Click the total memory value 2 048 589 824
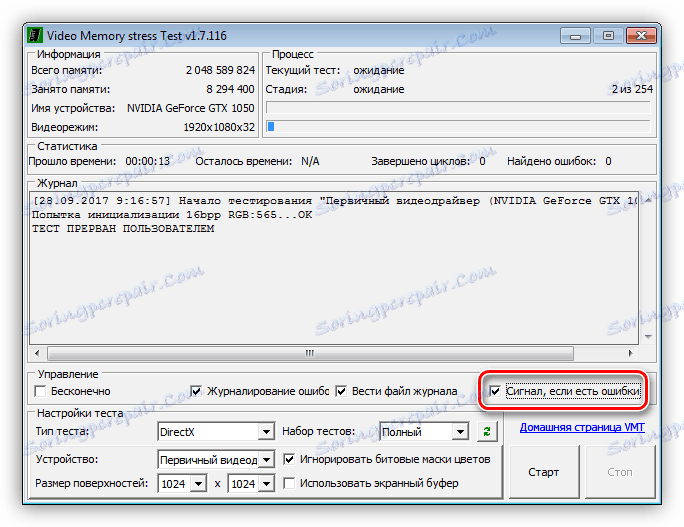684x527 pixels. [x=220, y=70]
